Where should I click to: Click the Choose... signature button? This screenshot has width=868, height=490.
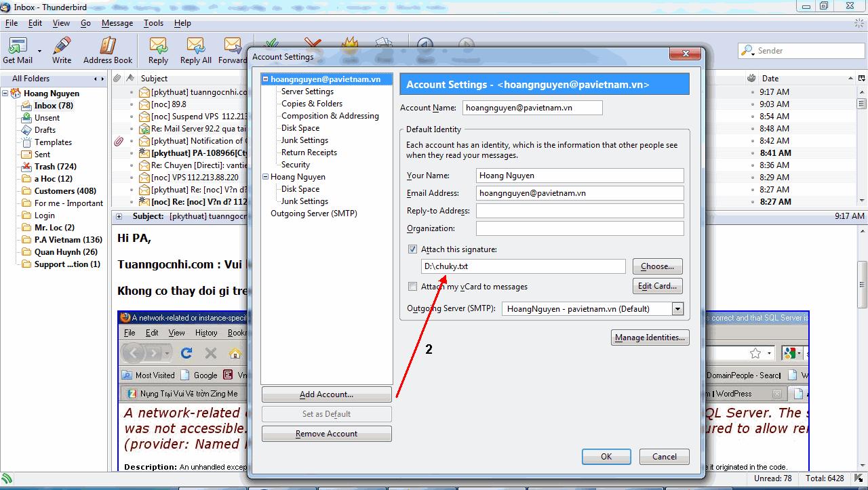click(657, 266)
